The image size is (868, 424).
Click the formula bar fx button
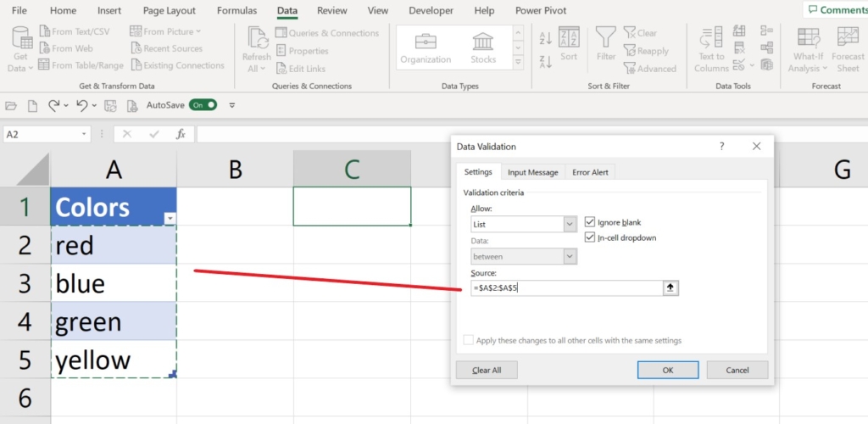181,135
